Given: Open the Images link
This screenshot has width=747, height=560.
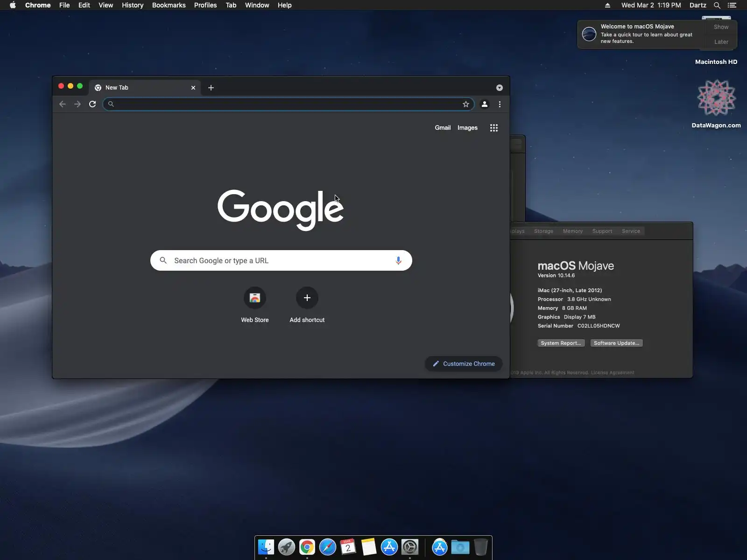Looking at the screenshot, I should 467,128.
